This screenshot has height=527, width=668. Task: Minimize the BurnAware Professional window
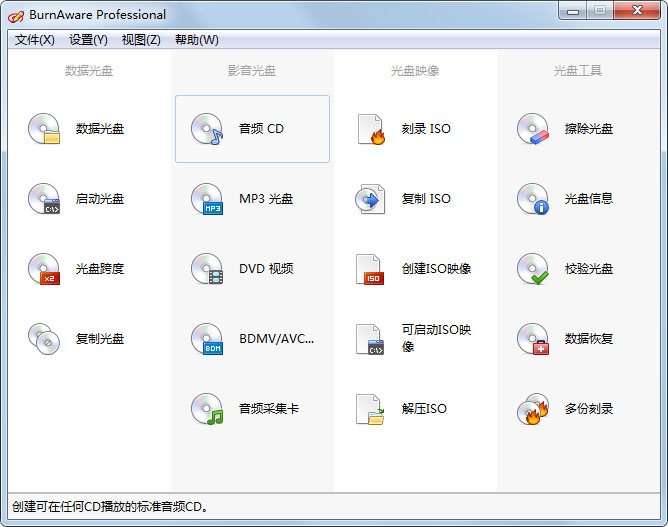coord(573,11)
